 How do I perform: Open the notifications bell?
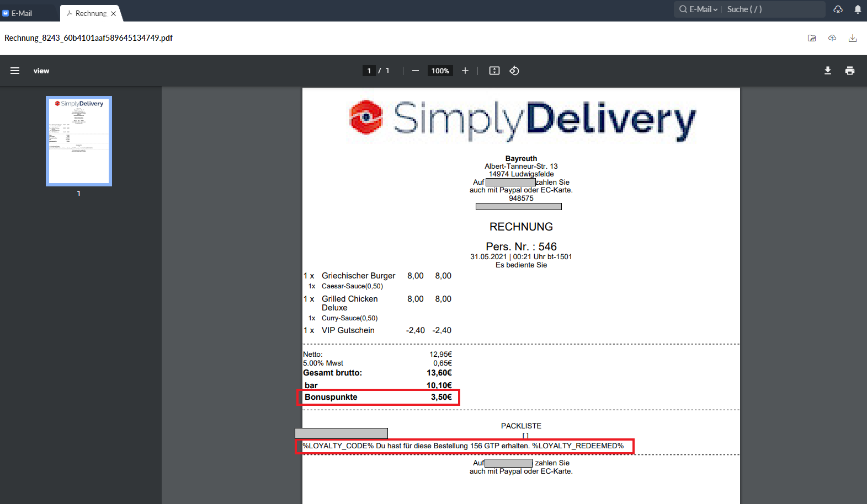(x=858, y=9)
